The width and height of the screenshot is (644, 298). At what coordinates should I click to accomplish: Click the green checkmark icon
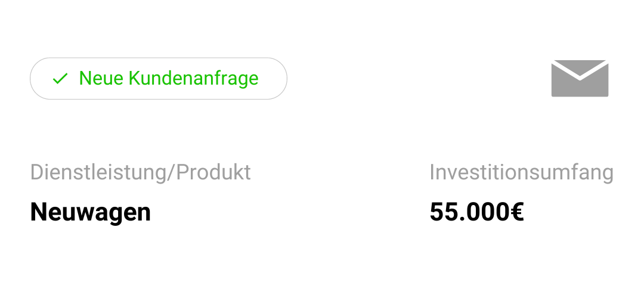pos(60,79)
